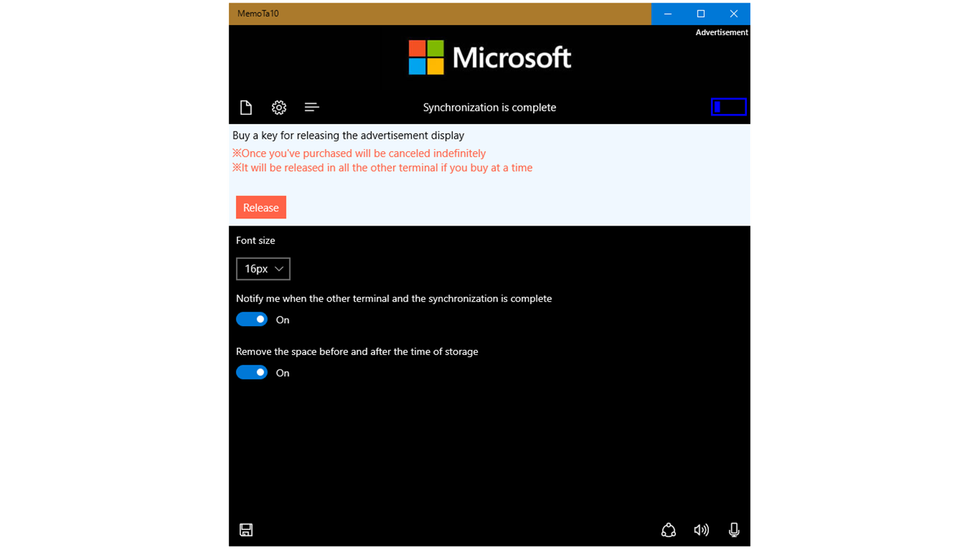Close the MemoTa10 window

(733, 14)
